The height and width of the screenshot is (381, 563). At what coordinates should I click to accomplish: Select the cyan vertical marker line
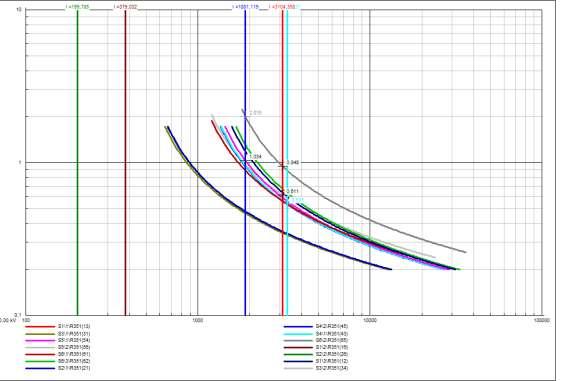tap(287, 162)
